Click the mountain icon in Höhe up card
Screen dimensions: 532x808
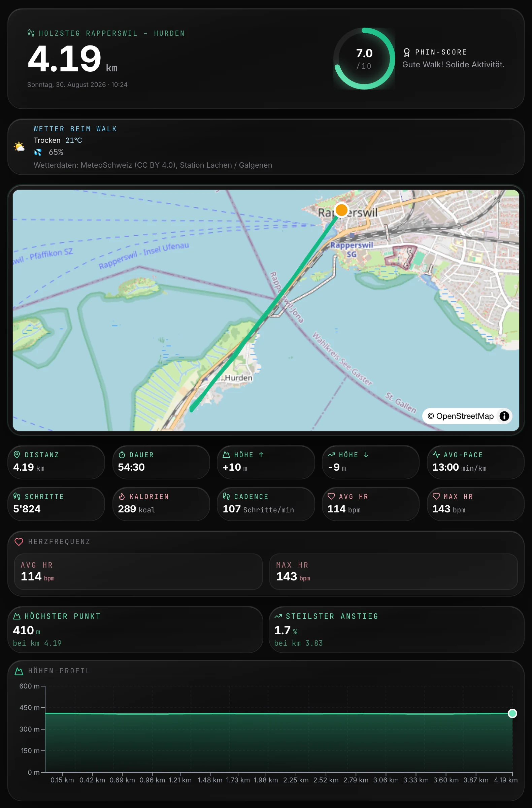coord(227,455)
